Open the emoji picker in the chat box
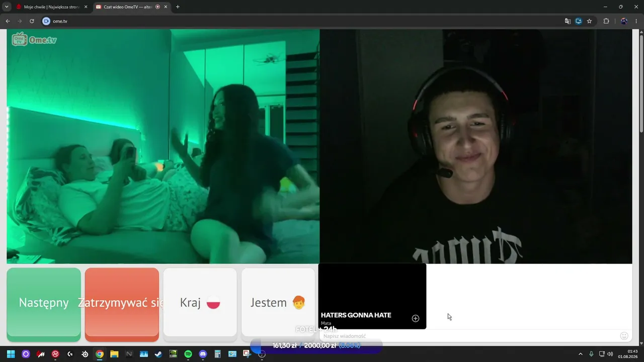644x362 pixels. pyautogui.click(x=624, y=336)
